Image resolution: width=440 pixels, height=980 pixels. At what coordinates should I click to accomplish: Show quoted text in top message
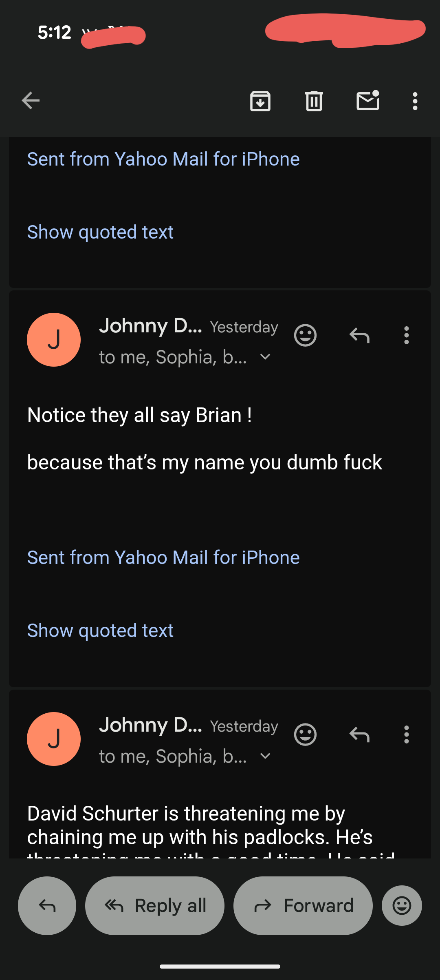point(100,232)
